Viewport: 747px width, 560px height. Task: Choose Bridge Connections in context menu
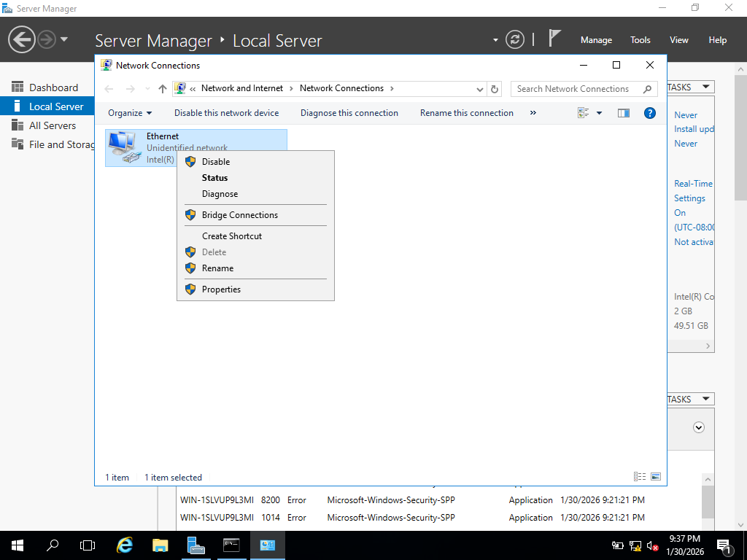click(x=239, y=215)
